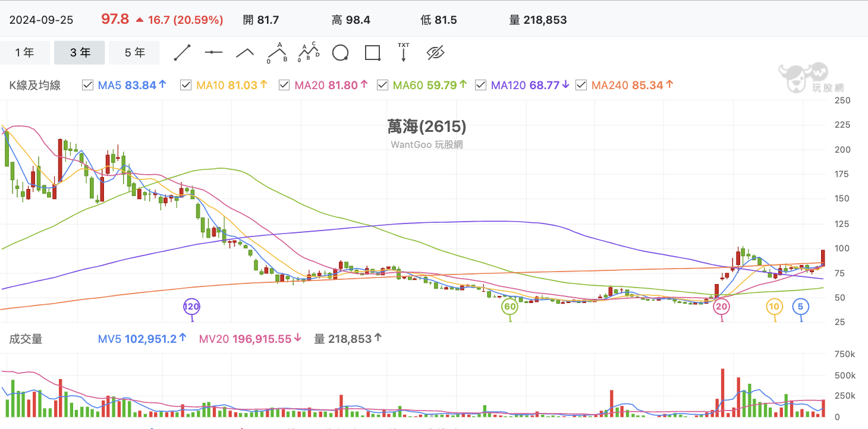Click the 25 price axis label
Screen dimensions: 868x429
click(x=840, y=322)
